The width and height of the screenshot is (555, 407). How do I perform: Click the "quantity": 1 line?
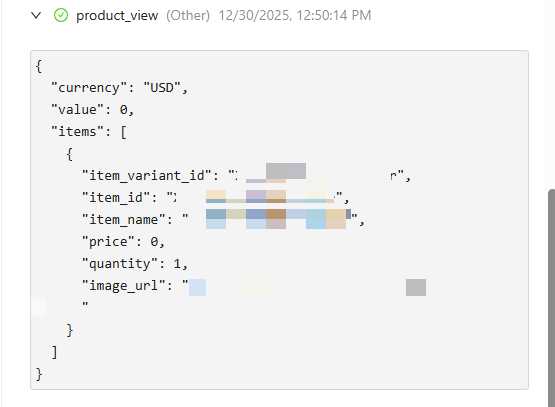pos(135,264)
